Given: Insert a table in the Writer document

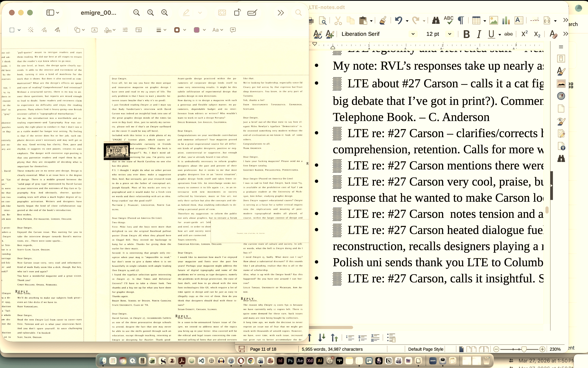Looking at the screenshot, I should click(x=476, y=21).
